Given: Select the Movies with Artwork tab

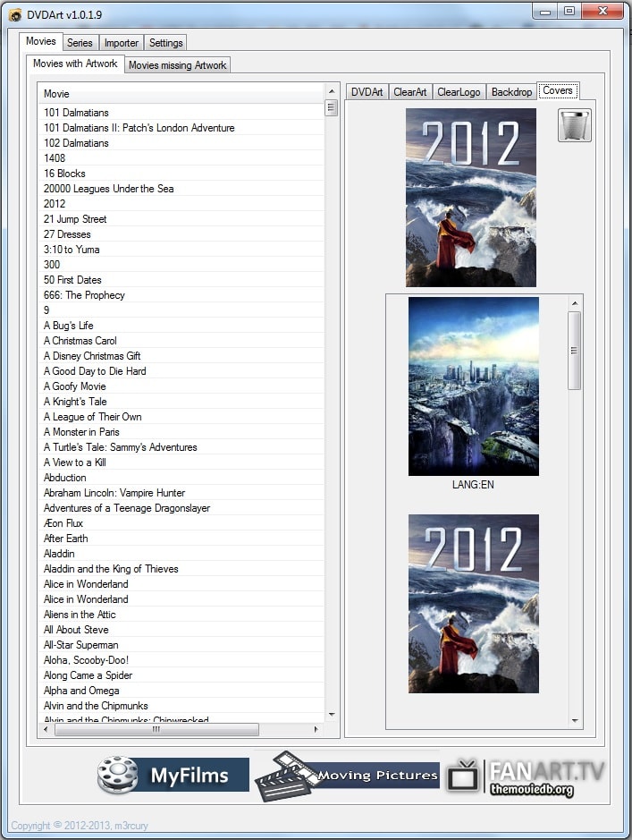Looking at the screenshot, I should 75,64.
